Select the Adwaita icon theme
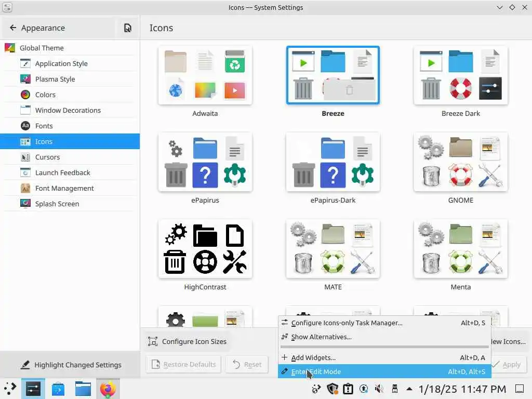Image resolution: width=532 pixels, height=399 pixels. pos(205,75)
